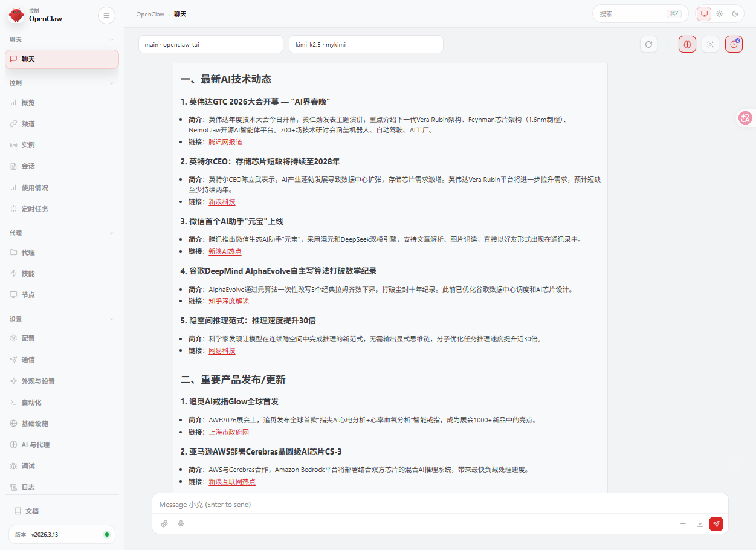Collapse the 聊天 sidebar section chevron

[111, 39]
